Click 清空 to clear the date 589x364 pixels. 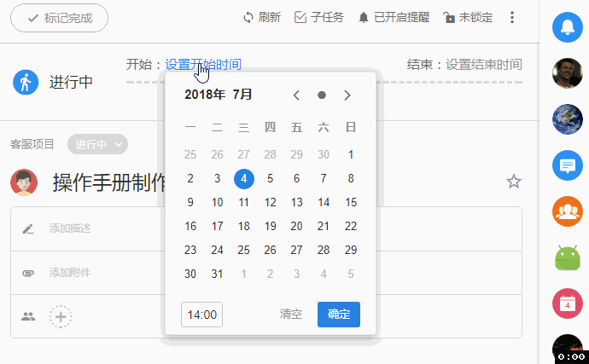tap(291, 314)
